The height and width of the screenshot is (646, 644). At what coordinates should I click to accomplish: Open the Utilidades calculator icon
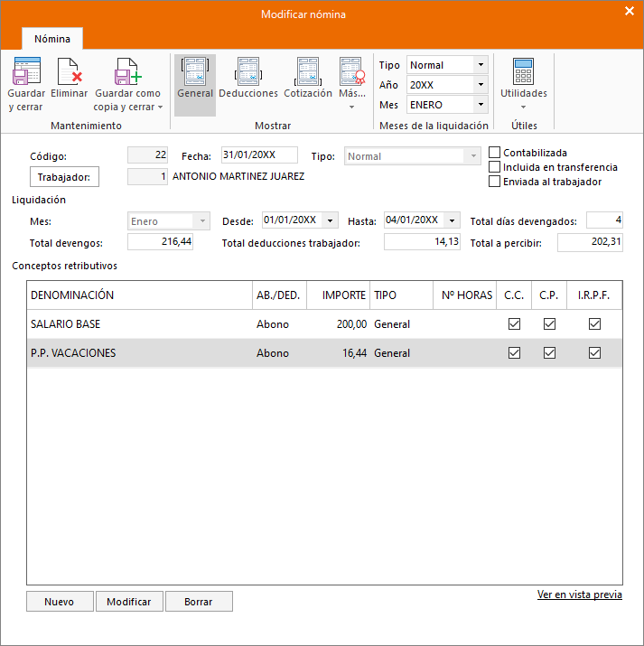tap(523, 70)
